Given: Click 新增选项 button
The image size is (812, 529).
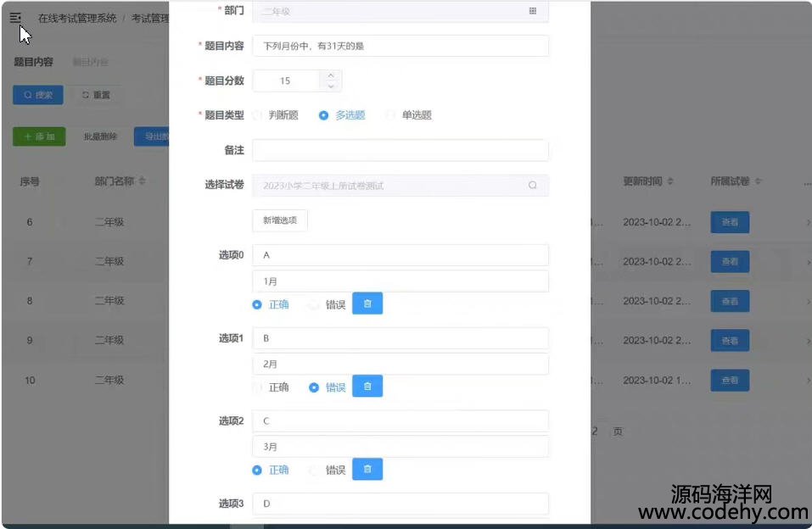Looking at the screenshot, I should pos(280,220).
